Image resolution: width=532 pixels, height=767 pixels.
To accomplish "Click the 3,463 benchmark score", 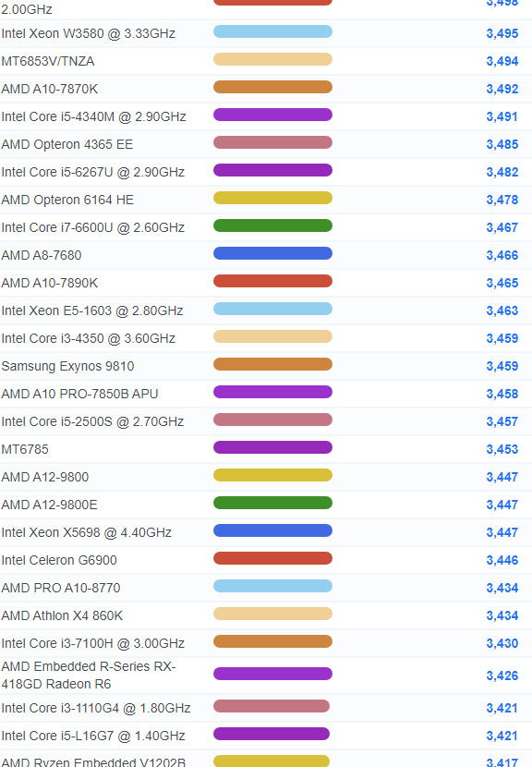I will click(502, 310).
